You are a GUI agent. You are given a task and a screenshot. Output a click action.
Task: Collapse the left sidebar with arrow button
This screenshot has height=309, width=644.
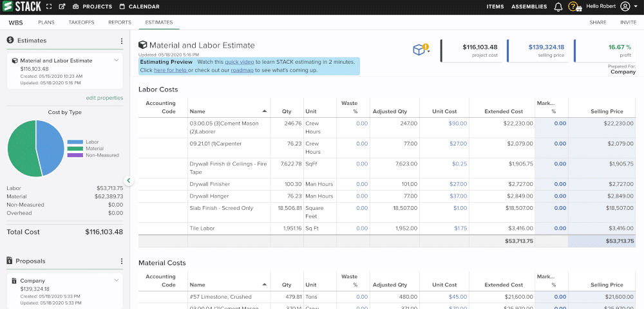(129, 181)
